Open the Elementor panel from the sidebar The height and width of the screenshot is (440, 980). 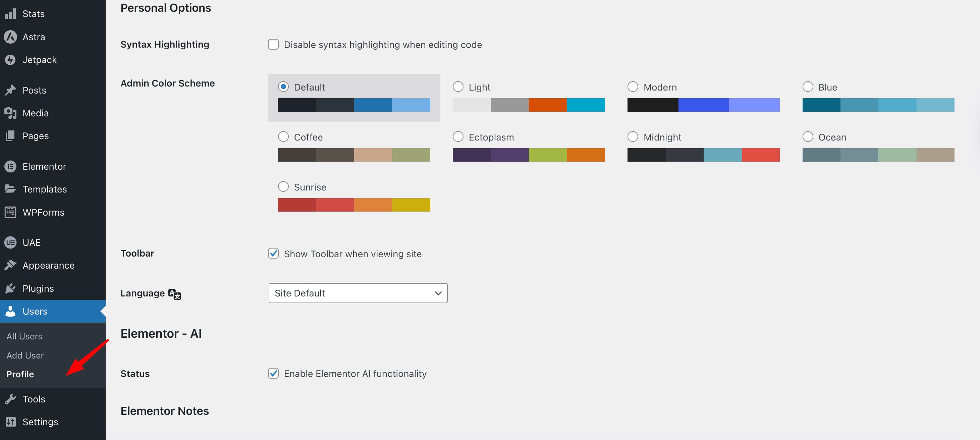point(10,166)
